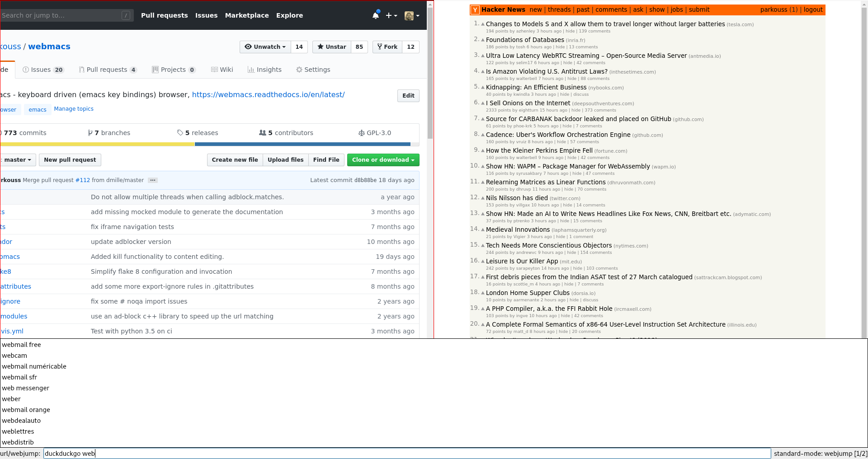
Task: Upvote the Medieval Innovations story
Action: pos(483,229)
